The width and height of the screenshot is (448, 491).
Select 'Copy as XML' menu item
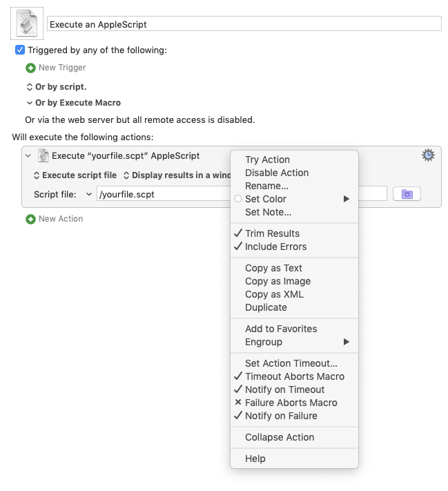click(x=294, y=294)
